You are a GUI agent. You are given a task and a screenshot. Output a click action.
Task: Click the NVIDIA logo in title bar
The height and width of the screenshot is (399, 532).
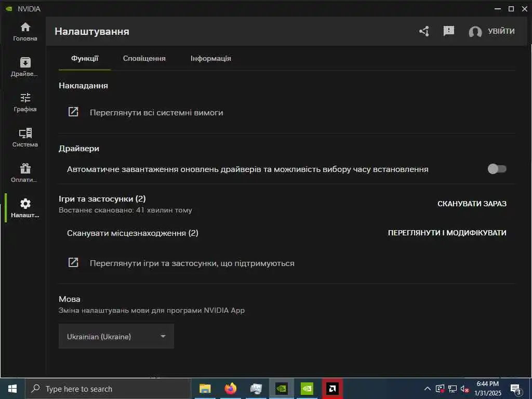(9, 9)
